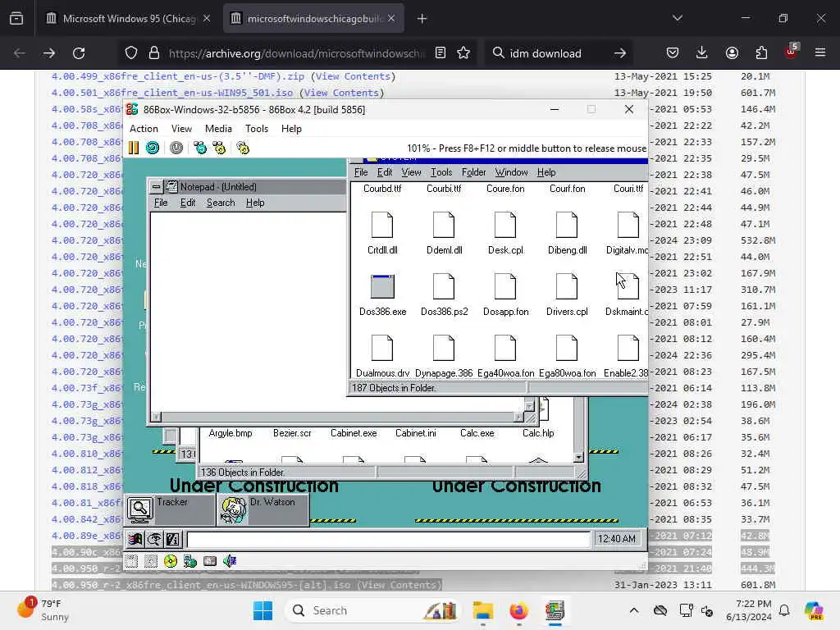Viewport: 840px width, 630px height.
Task: Open the System folder window's Edit menu
Action: [x=385, y=172]
